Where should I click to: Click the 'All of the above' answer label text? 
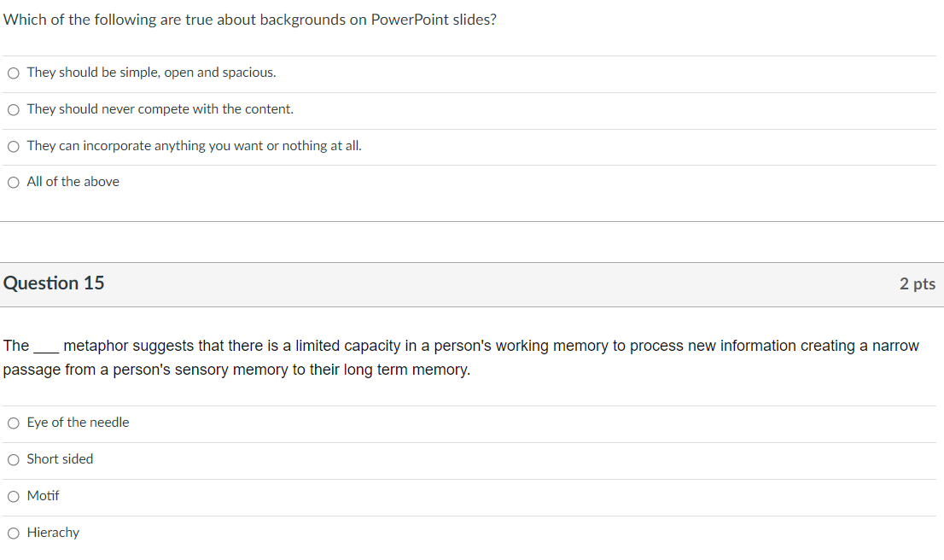pos(73,181)
